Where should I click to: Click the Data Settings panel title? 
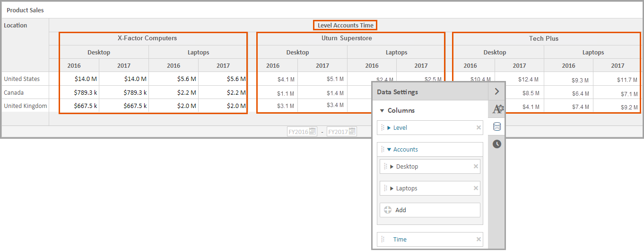tap(397, 92)
